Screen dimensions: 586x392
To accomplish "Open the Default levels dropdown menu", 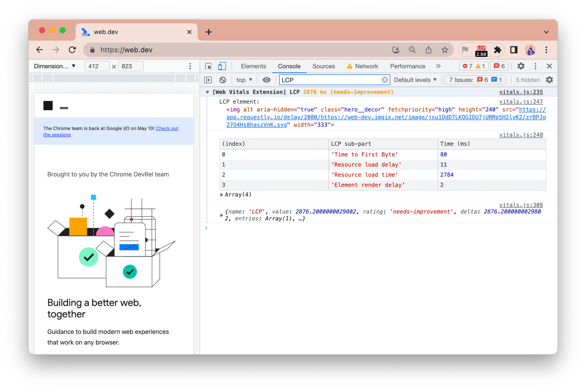I will coord(416,80).
